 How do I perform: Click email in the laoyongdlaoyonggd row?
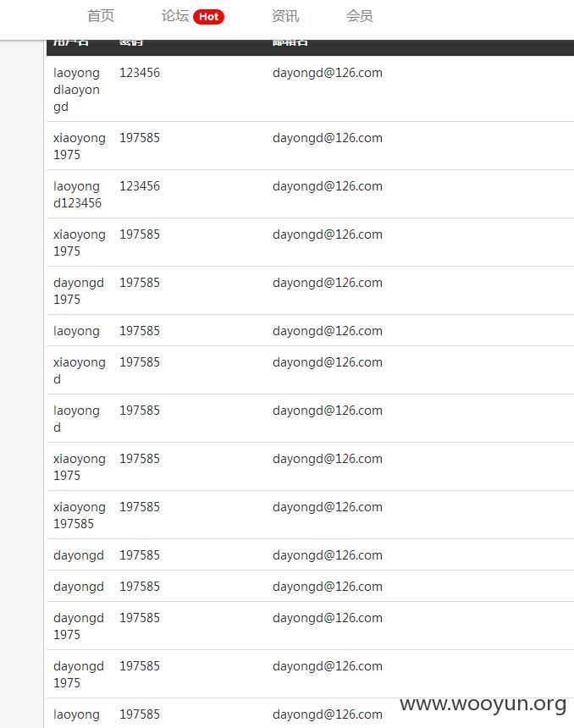coord(328,73)
